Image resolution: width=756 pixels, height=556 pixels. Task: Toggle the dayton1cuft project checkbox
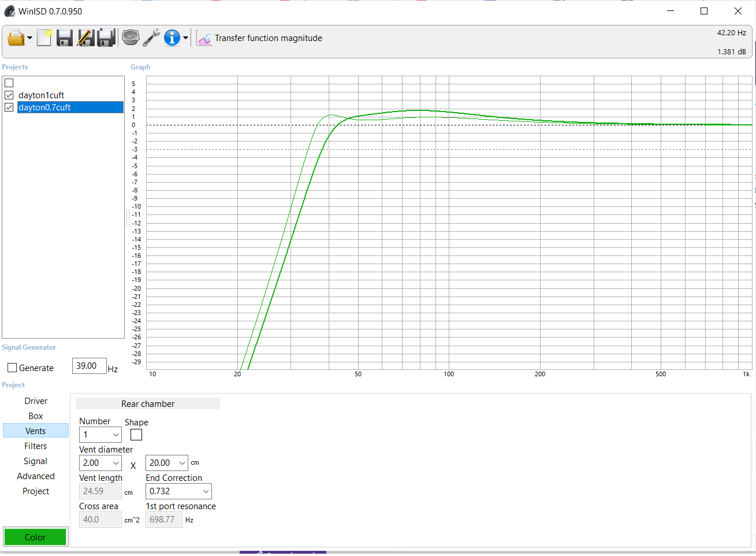tap(9, 95)
